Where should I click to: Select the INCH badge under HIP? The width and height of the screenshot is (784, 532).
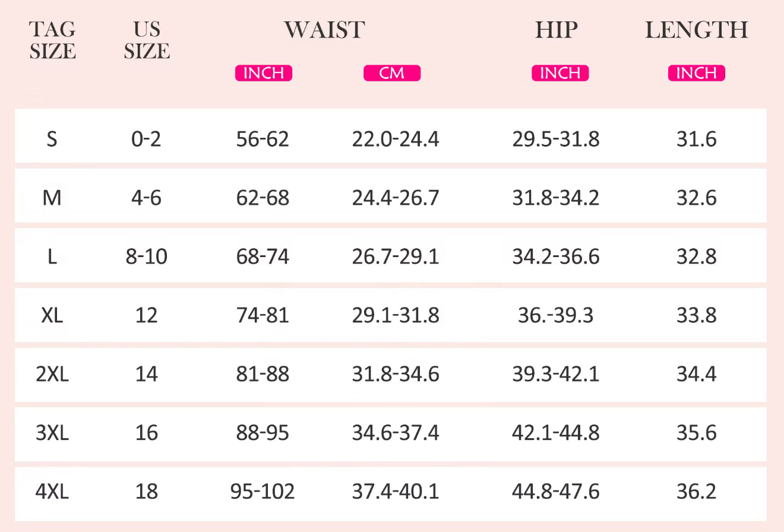point(560,73)
